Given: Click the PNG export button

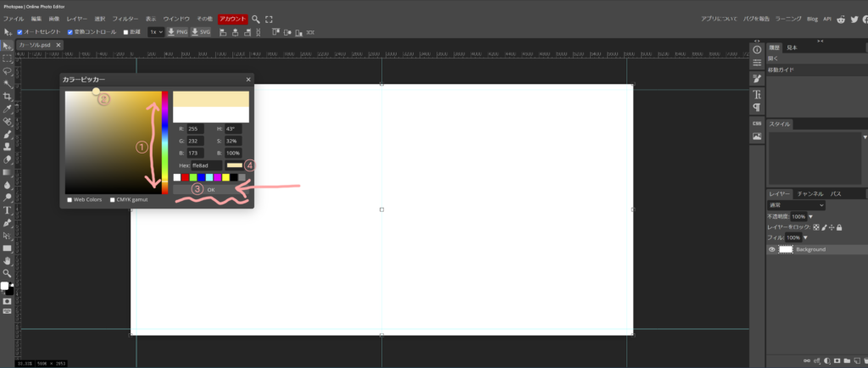Looking at the screenshot, I should (x=177, y=31).
